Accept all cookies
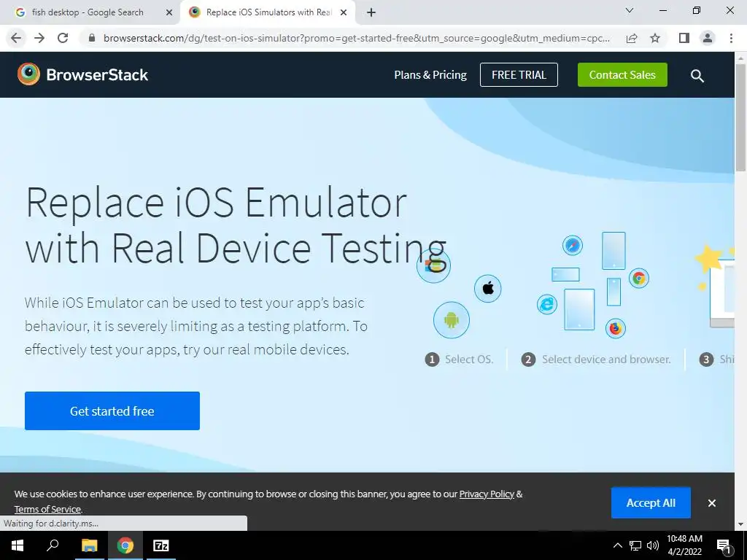This screenshot has height=560, width=747. click(x=651, y=503)
